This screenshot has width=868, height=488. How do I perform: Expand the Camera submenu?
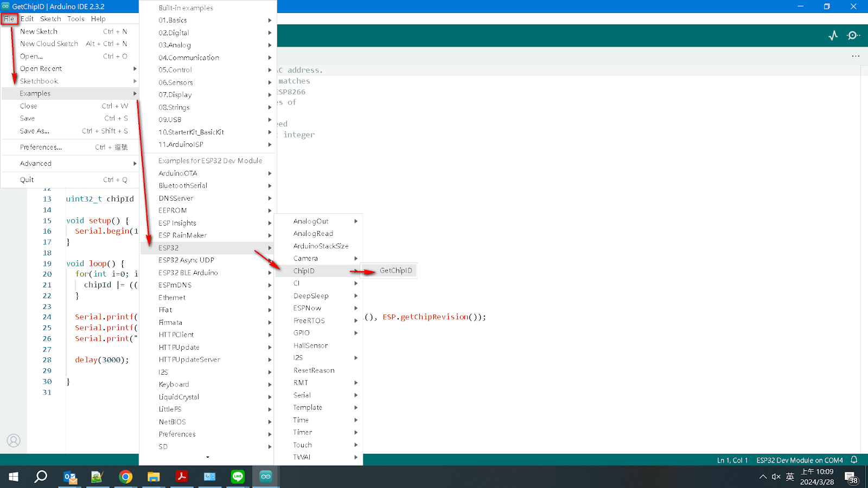coord(319,259)
